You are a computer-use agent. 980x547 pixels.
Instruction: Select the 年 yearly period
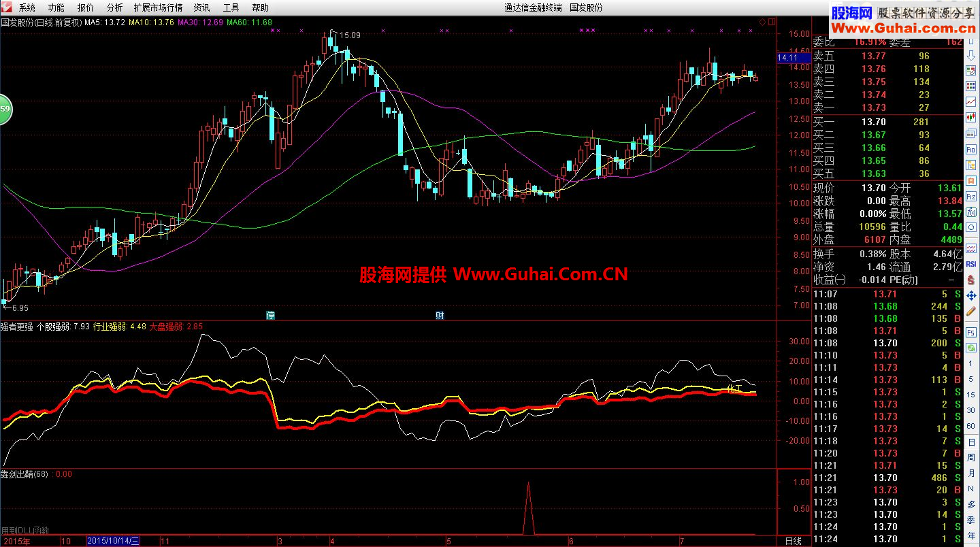(971, 536)
